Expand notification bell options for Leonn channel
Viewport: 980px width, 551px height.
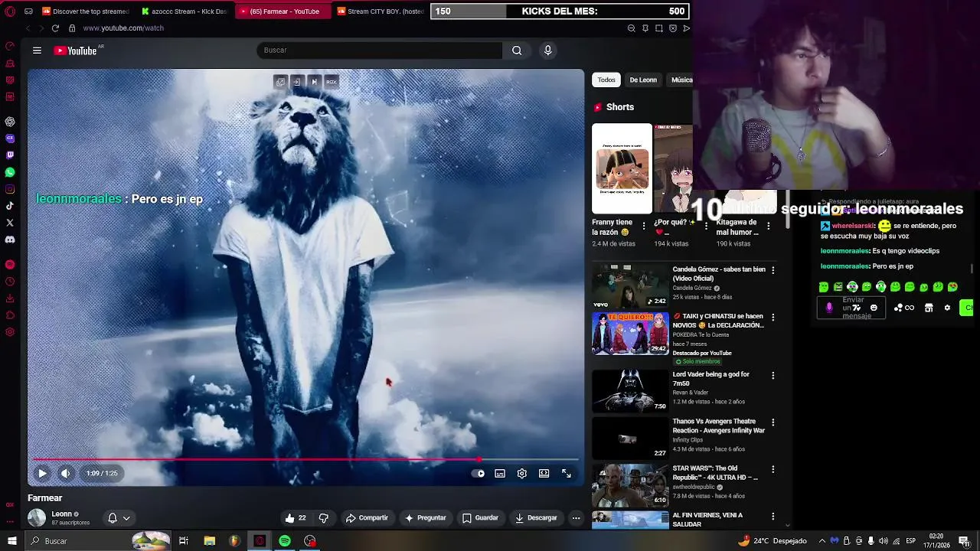[x=119, y=518]
